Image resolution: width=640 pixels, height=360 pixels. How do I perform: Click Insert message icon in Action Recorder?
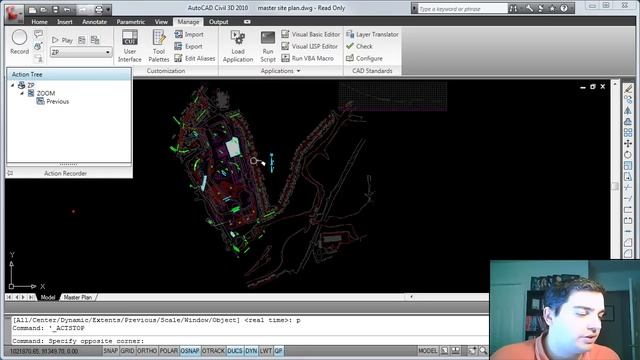pyautogui.click(x=38, y=34)
